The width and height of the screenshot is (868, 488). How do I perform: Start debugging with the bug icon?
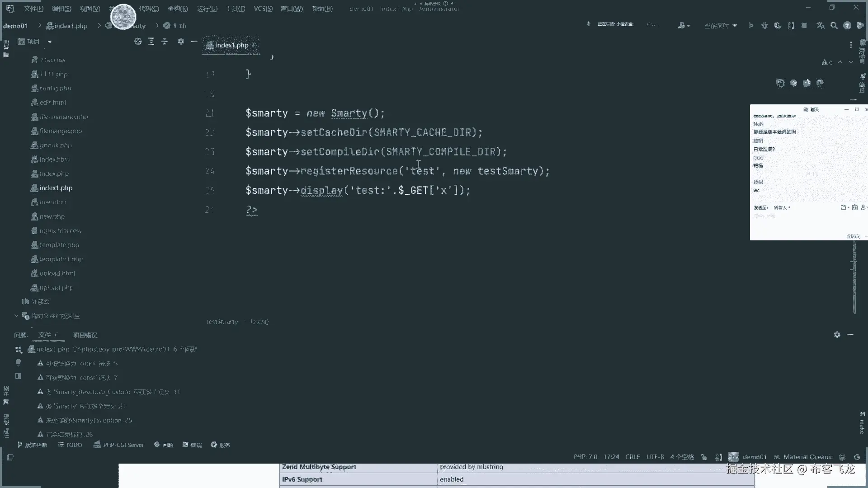point(764,26)
